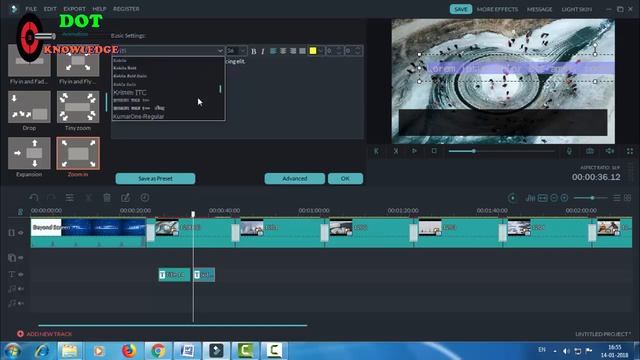
Task: Open Advanced text editing
Action: click(x=294, y=178)
